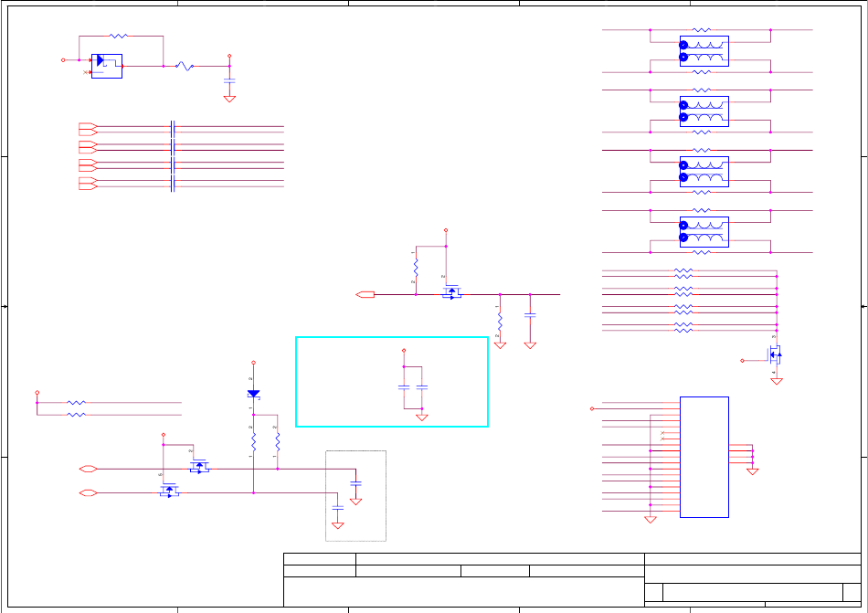Click the ground symbol beneath the right-side MOSFET

[x=777, y=381]
